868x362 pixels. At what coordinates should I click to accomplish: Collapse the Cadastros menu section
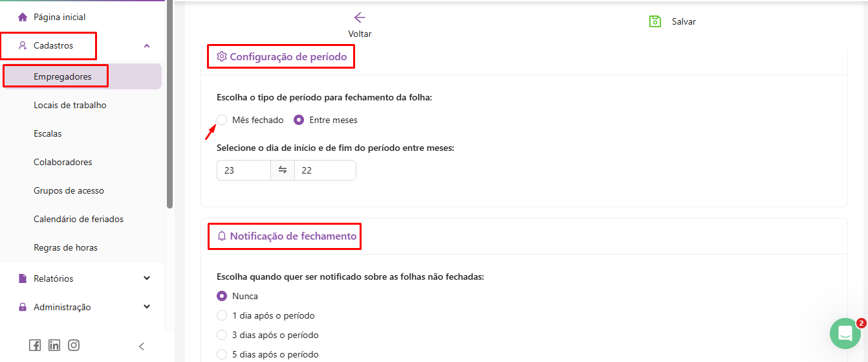(x=147, y=46)
